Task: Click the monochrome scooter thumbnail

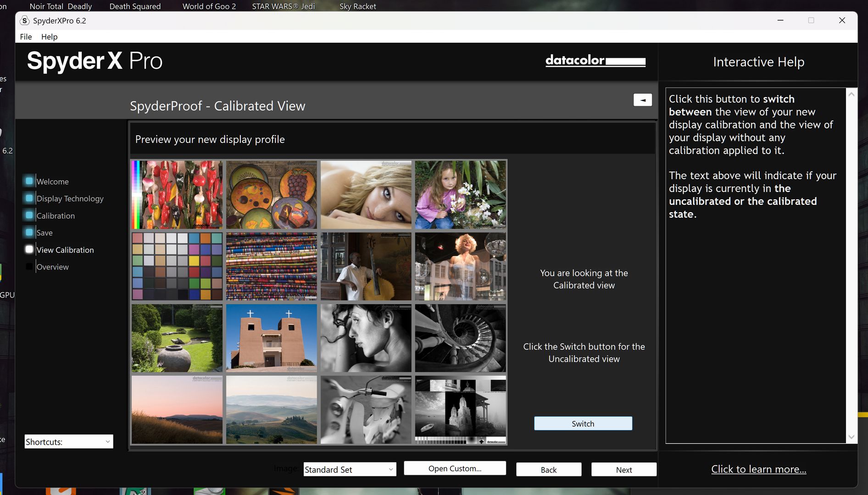Action: coord(366,410)
